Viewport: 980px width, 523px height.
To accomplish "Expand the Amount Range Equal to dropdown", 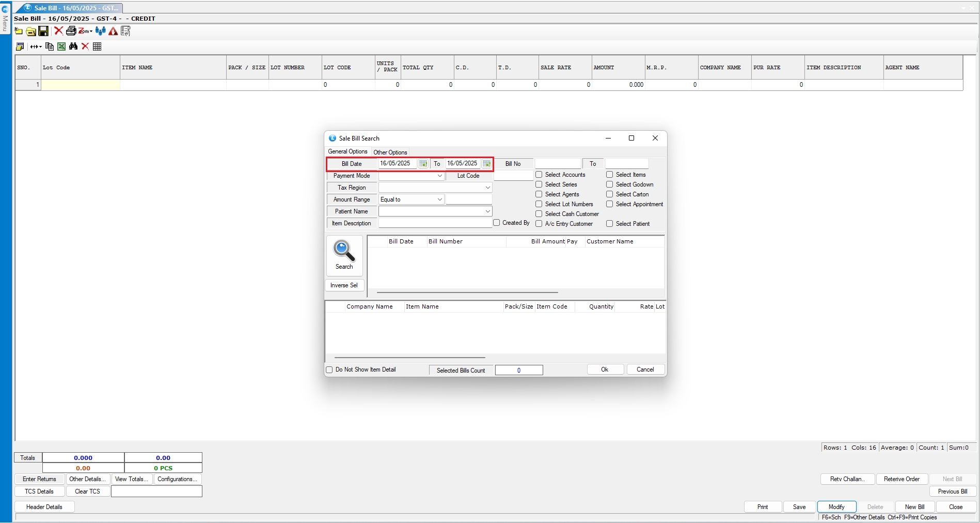I will click(439, 199).
